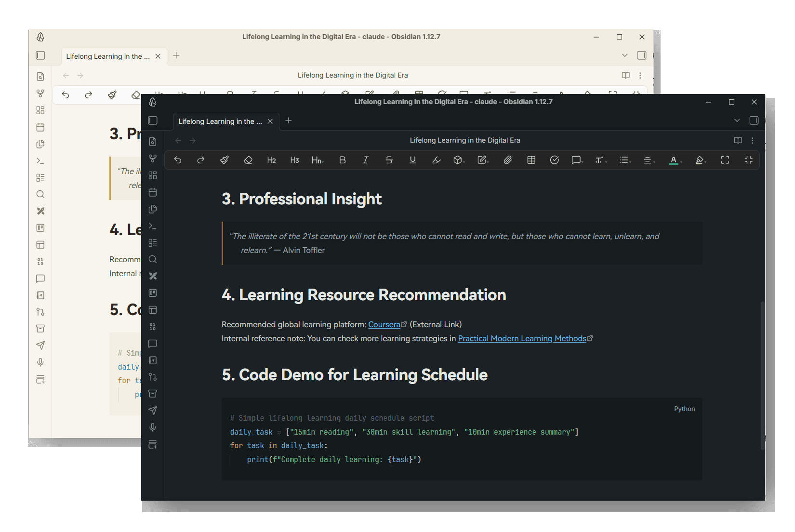
Task: Toggle text highlight marker in front toolbar
Action: (x=437, y=160)
